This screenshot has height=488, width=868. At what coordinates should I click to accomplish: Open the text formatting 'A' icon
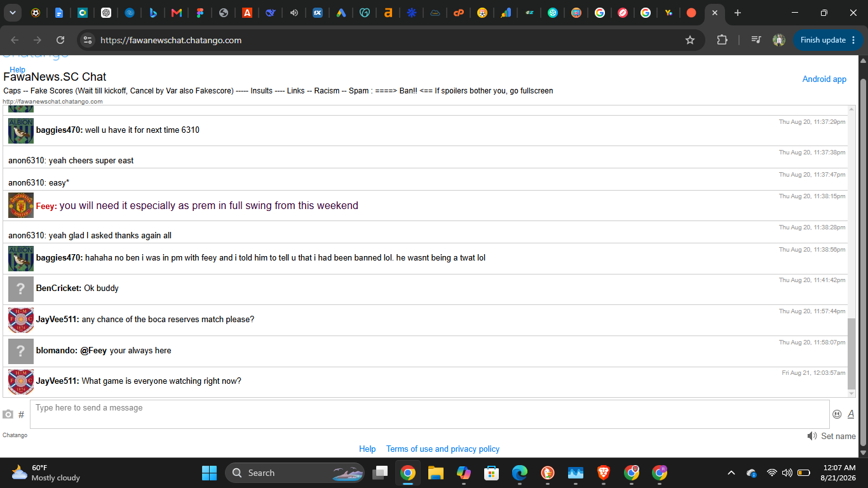coord(851,414)
